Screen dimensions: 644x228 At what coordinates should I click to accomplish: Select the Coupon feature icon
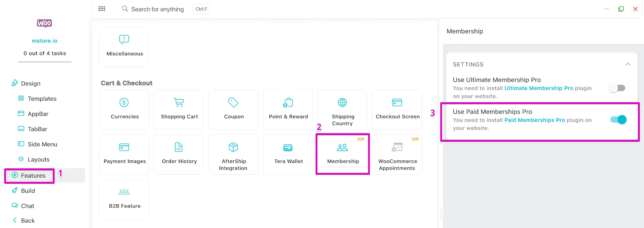tap(233, 103)
